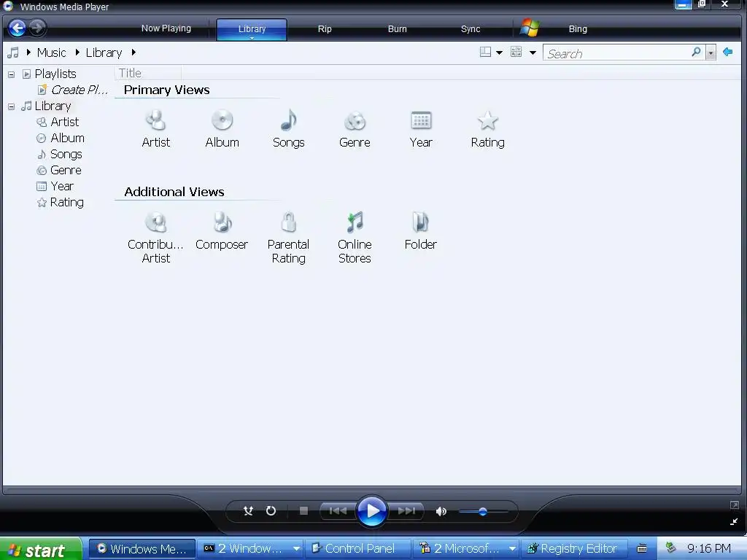Click Create Playlist in the sidebar
This screenshot has width=747, height=560.
[79, 90]
